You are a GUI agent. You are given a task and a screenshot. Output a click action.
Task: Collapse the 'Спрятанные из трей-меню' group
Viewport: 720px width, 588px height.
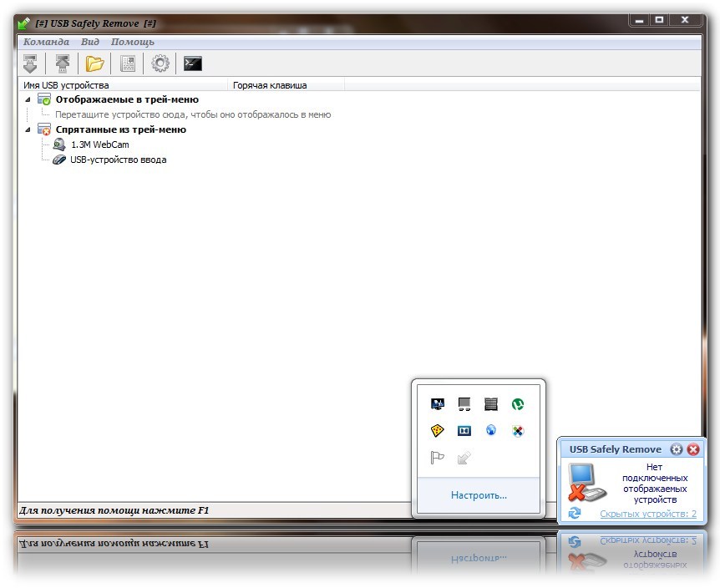(x=27, y=129)
